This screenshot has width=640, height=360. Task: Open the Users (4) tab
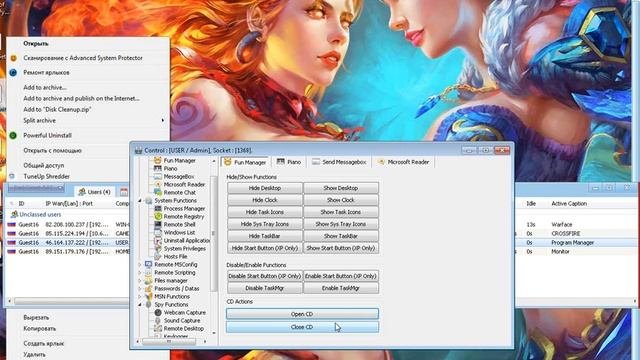pyautogui.click(x=94, y=191)
